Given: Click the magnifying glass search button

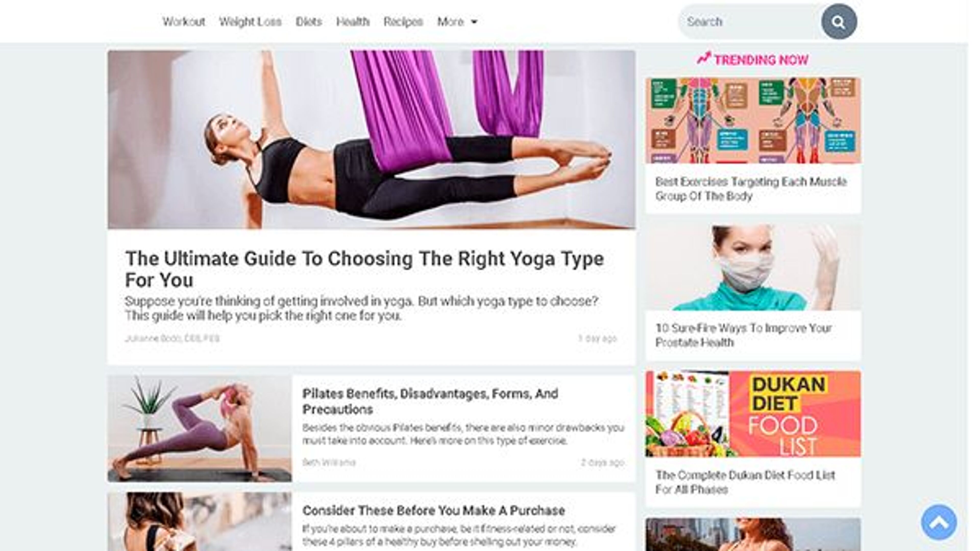Looking at the screenshot, I should (x=839, y=22).
